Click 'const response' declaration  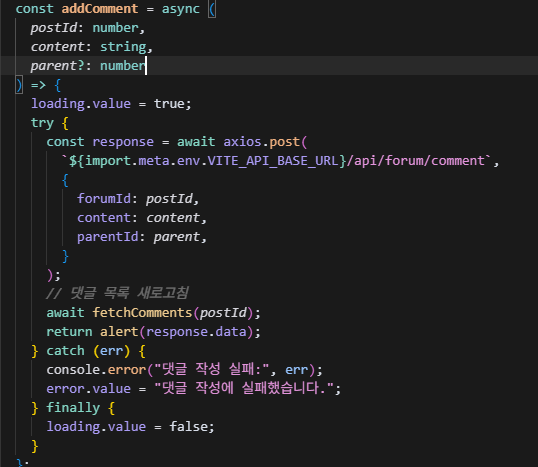(100, 142)
